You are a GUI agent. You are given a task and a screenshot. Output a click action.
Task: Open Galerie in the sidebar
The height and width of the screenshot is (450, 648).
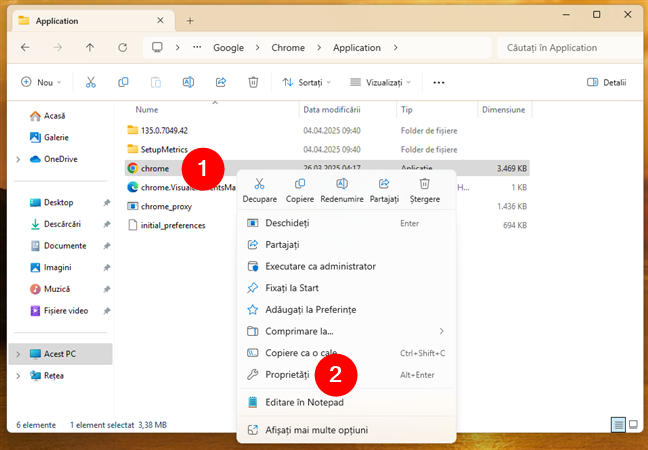[x=56, y=137]
